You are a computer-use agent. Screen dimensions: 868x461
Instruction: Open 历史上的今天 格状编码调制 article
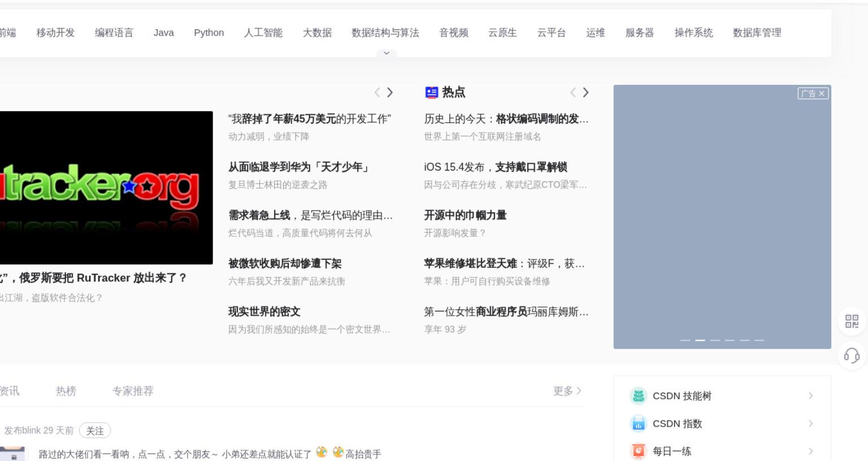point(506,119)
